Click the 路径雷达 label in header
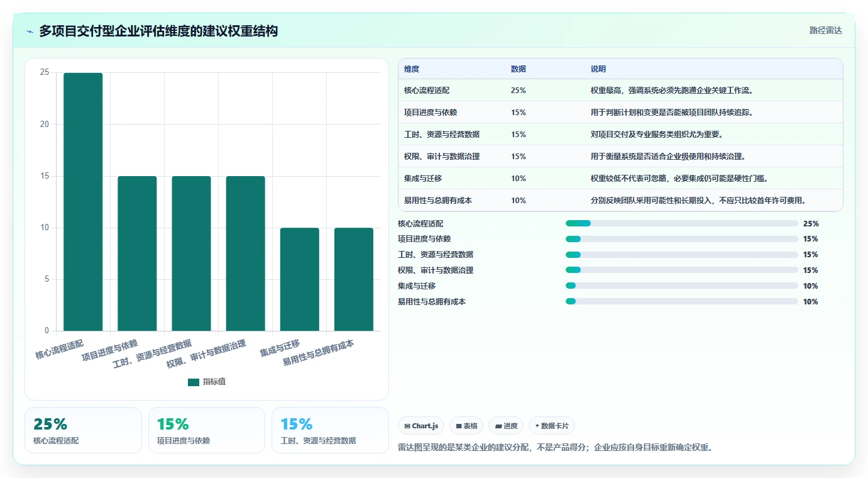The width and height of the screenshot is (868, 478). tap(825, 30)
